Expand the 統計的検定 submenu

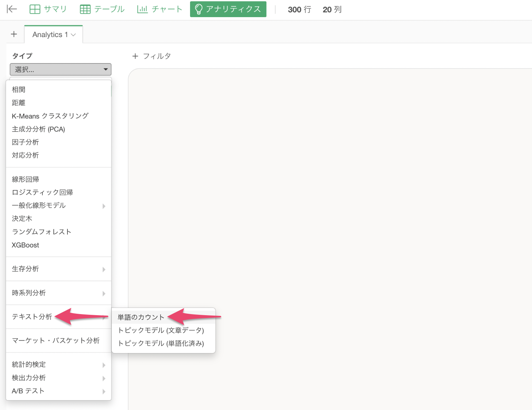click(58, 364)
